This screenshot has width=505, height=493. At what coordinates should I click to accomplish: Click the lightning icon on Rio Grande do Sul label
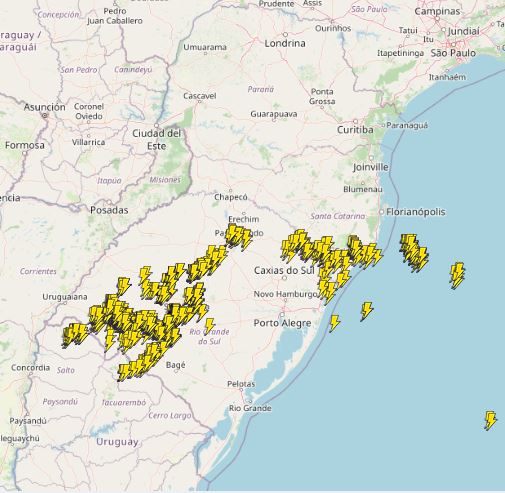[x=209, y=325]
